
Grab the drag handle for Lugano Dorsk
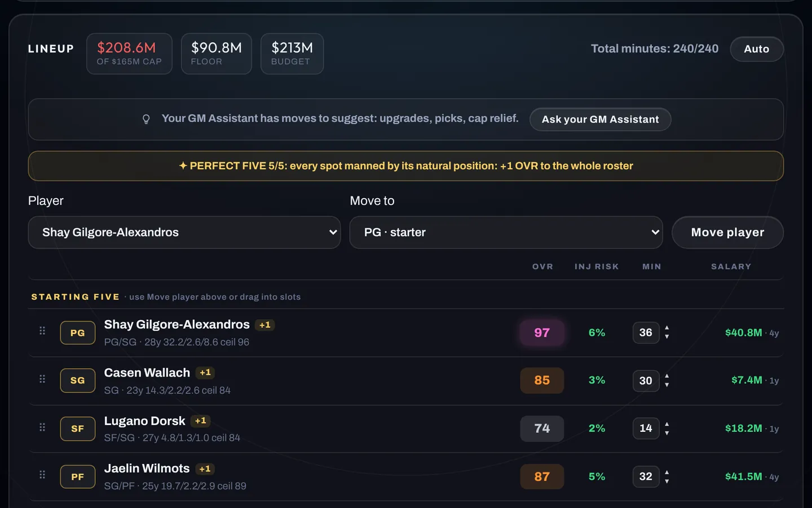(x=42, y=427)
